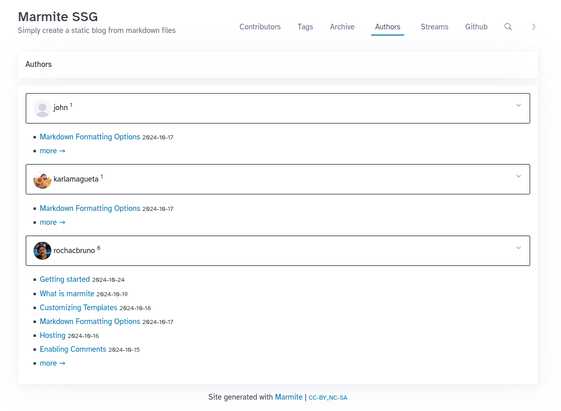Go to the Archive page
Screen dimensions: 561x411
342,27
